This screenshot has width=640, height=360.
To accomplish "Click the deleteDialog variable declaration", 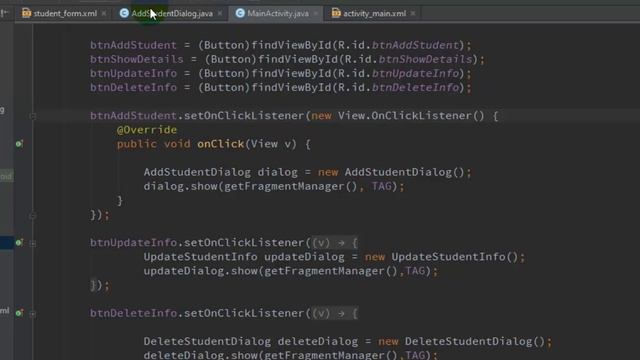I will click(318, 341).
